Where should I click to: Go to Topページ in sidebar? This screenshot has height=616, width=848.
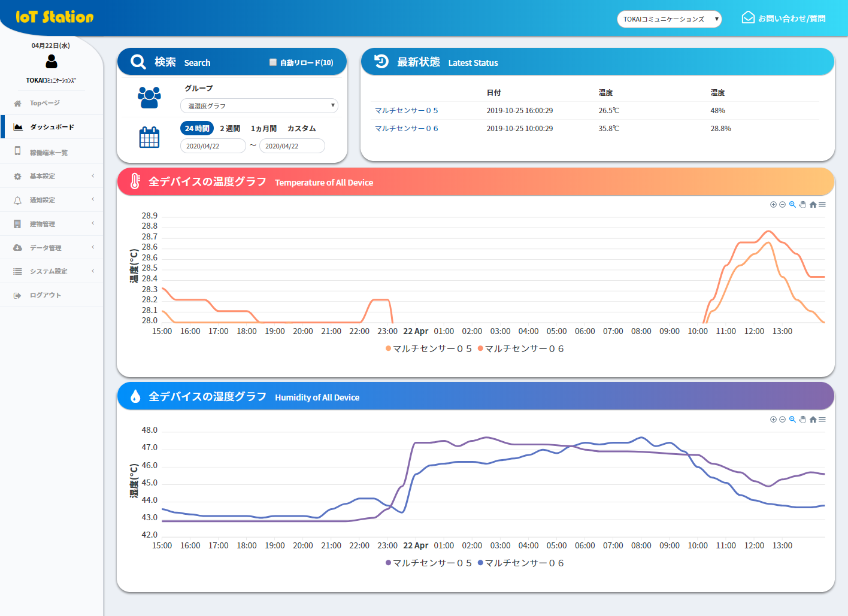pyautogui.click(x=45, y=103)
